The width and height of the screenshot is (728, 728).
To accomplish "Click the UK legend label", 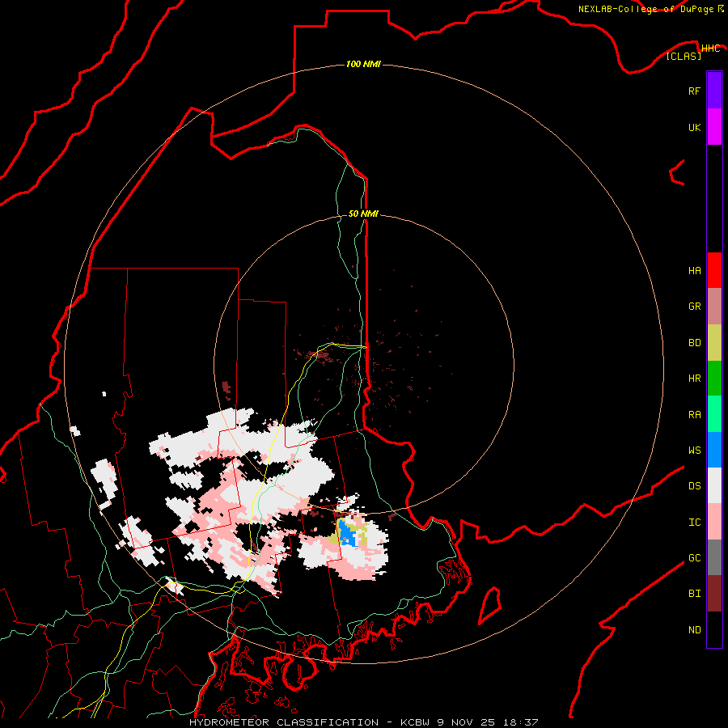I will 694,127.
